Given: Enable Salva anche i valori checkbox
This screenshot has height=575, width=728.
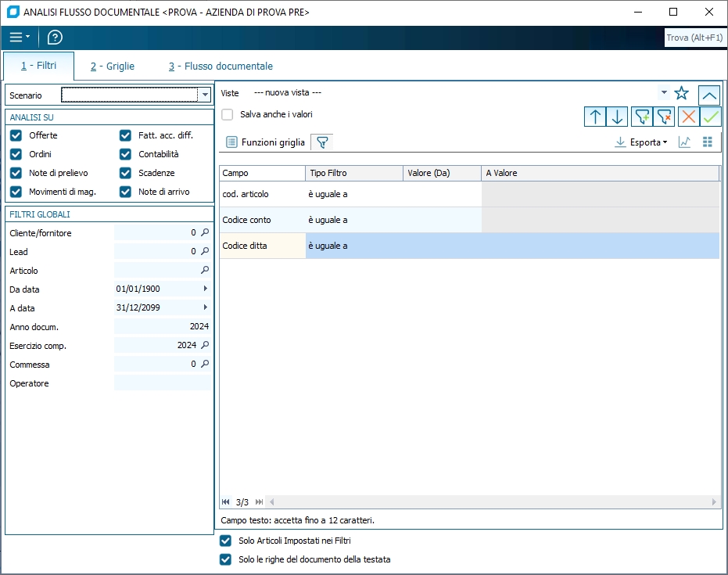Looking at the screenshot, I should tap(228, 115).
